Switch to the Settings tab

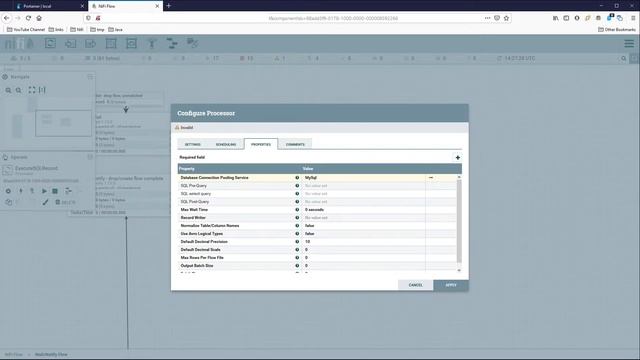tap(193, 144)
